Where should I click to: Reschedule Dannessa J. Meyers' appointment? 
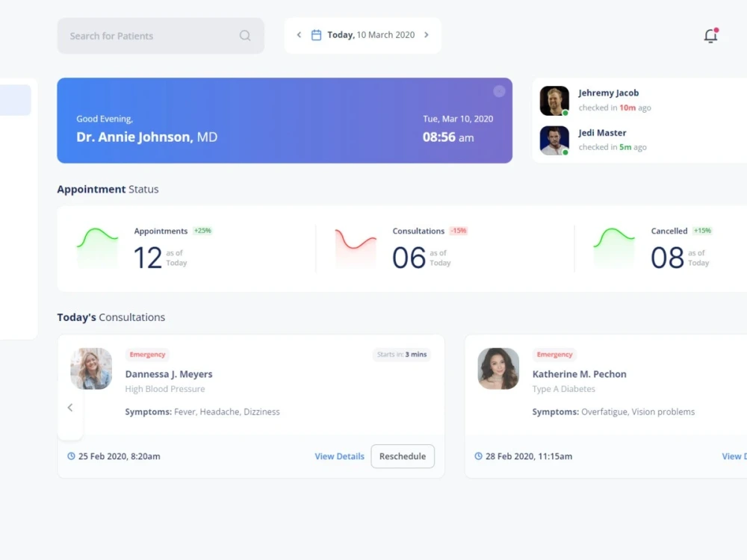click(x=403, y=456)
